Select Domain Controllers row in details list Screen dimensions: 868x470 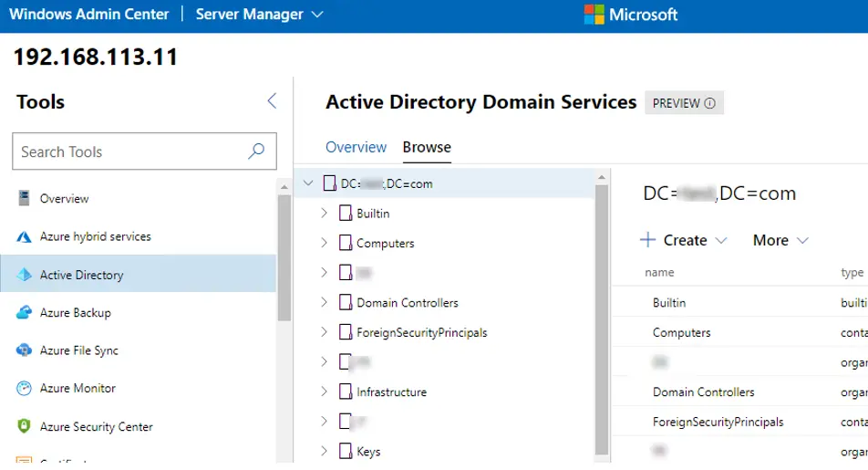coord(739,392)
